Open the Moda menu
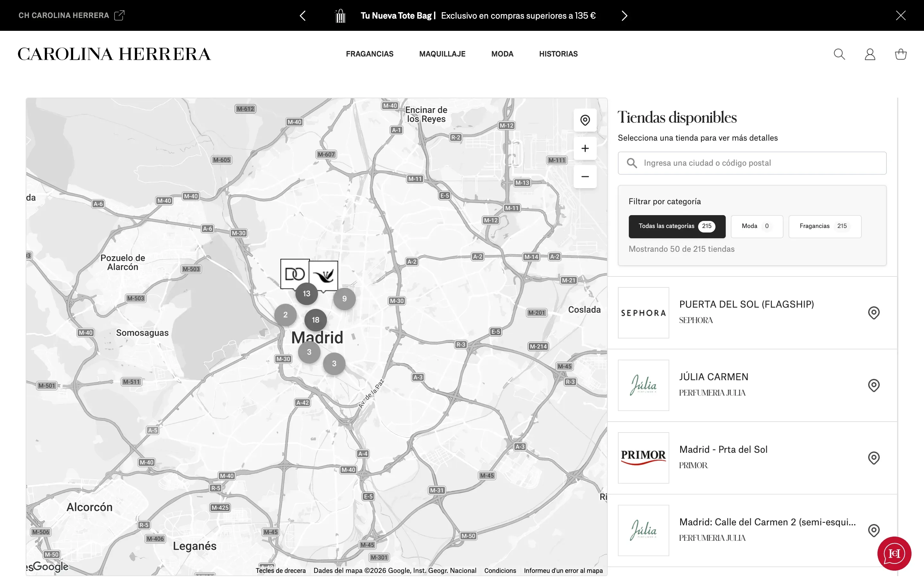Screen dimensions: 924x578 tap(502, 54)
